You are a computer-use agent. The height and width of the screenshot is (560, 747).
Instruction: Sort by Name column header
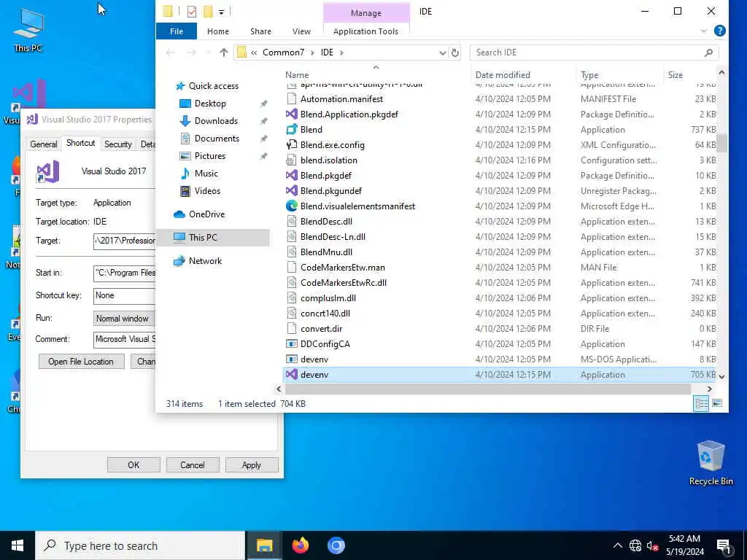pyautogui.click(x=376, y=75)
